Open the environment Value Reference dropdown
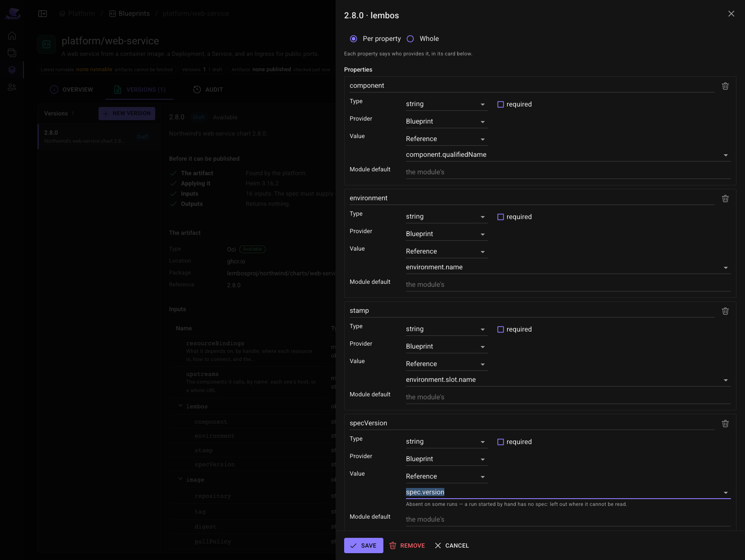745x560 pixels. pos(446,251)
